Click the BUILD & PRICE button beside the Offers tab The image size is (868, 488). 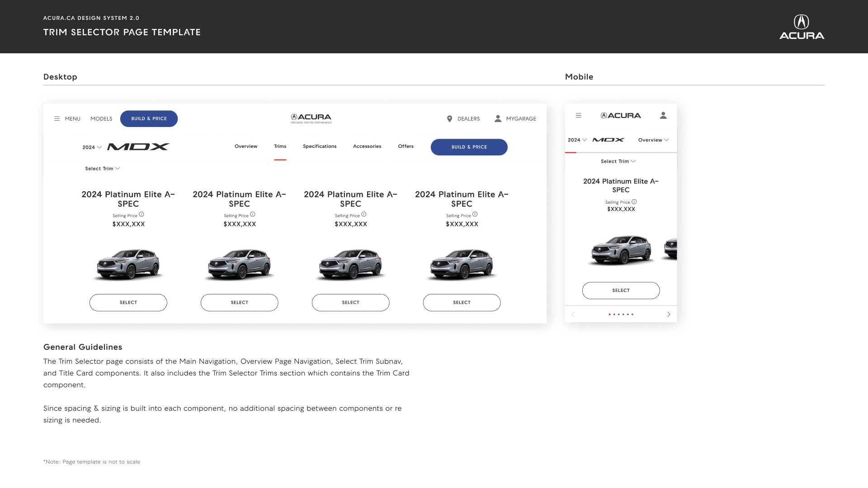pos(469,147)
